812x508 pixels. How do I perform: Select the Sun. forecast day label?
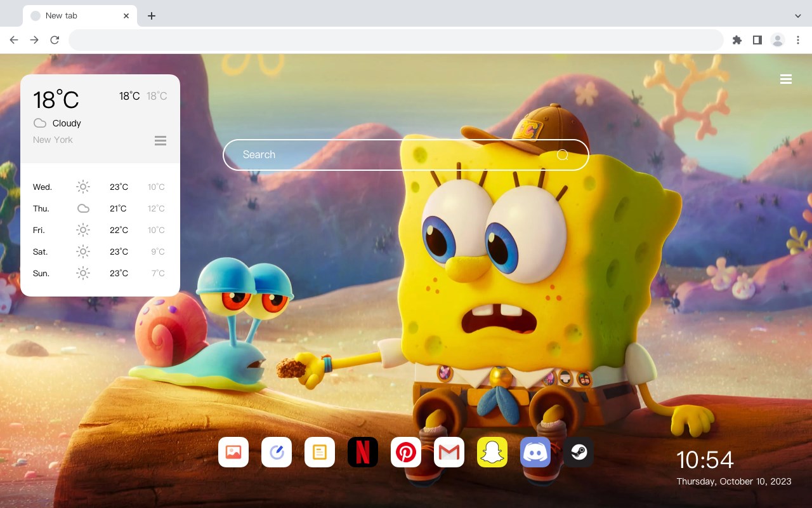coord(41,273)
